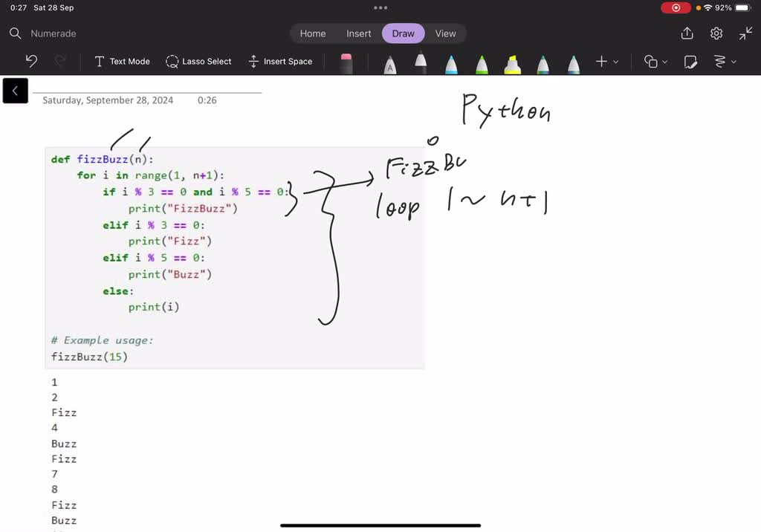The width and height of the screenshot is (761, 532).
Task: Open the shapes dropdown
Action: [655, 62]
